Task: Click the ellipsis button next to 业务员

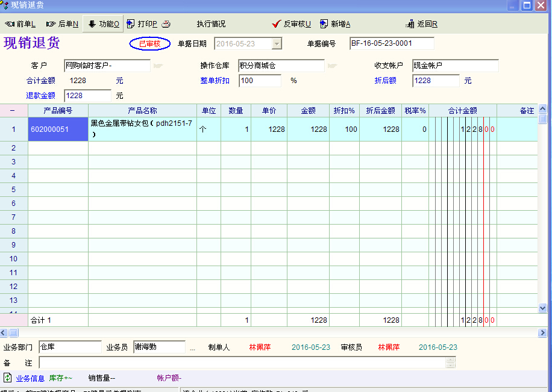Action: click(x=193, y=348)
